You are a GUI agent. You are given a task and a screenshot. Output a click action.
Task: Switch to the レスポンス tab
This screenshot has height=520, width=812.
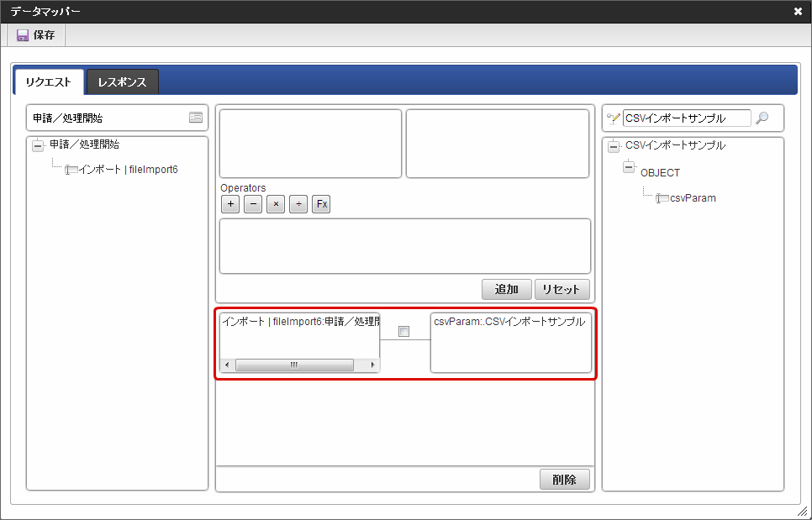[x=122, y=82]
